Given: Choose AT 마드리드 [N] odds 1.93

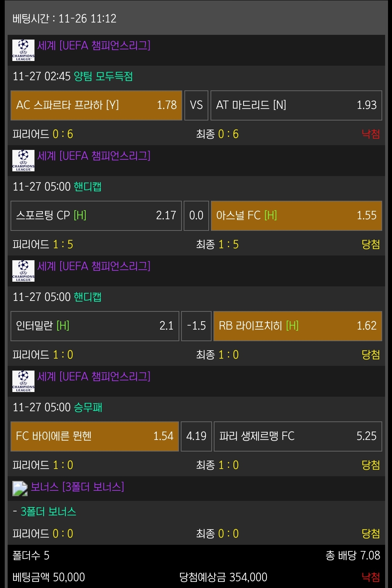Looking at the screenshot, I should point(296,105).
